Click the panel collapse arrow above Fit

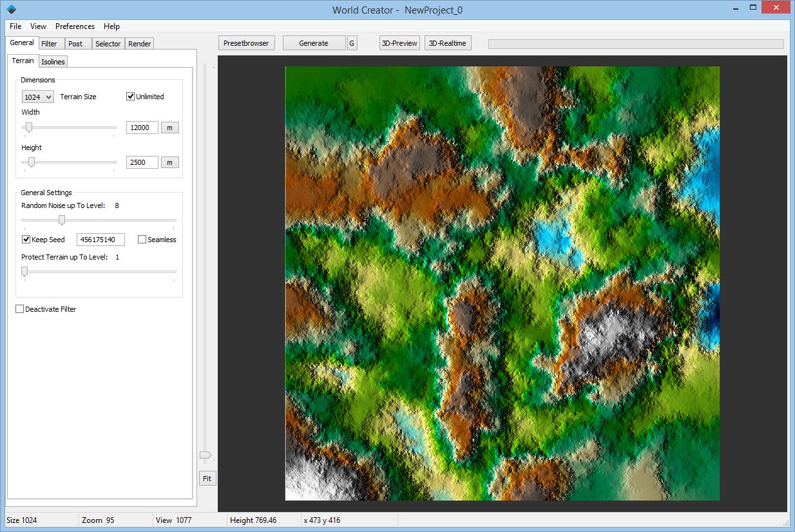[x=206, y=455]
